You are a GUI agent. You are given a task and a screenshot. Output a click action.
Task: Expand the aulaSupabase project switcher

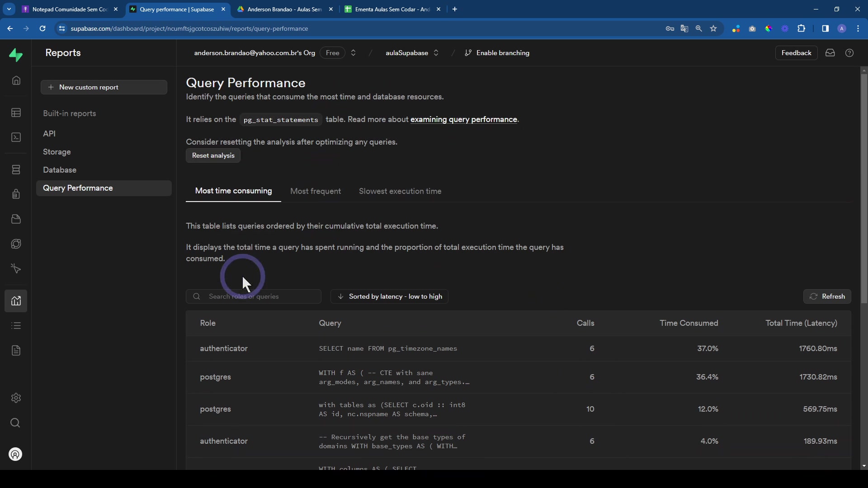(x=436, y=53)
